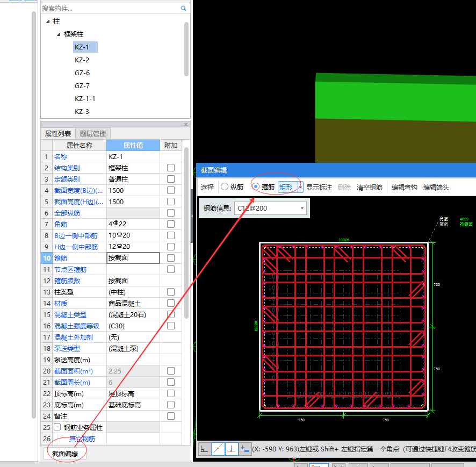Click the 截面高度 value 1500
Image resolution: width=476 pixels, height=467 pixels.
click(133, 202)
